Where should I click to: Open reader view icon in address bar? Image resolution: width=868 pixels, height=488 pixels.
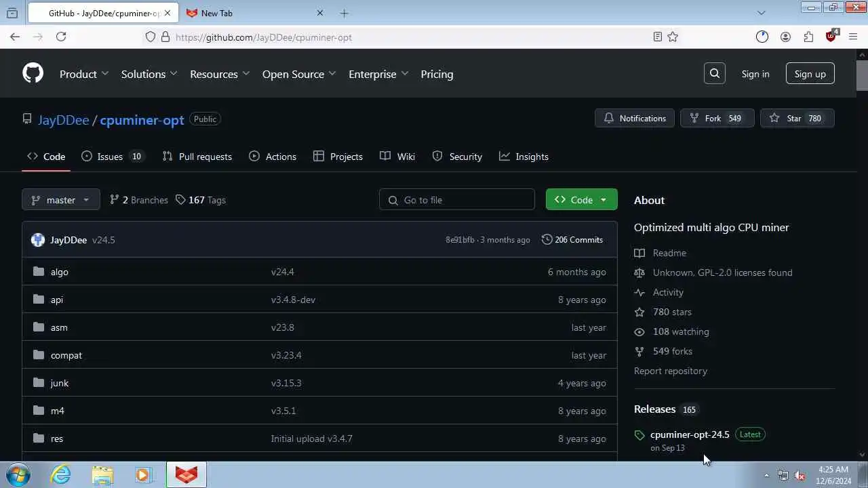[657, 37]
